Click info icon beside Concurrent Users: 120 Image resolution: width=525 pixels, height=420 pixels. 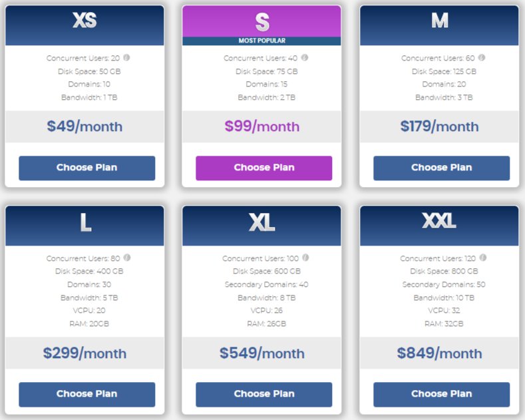point(483,258)
